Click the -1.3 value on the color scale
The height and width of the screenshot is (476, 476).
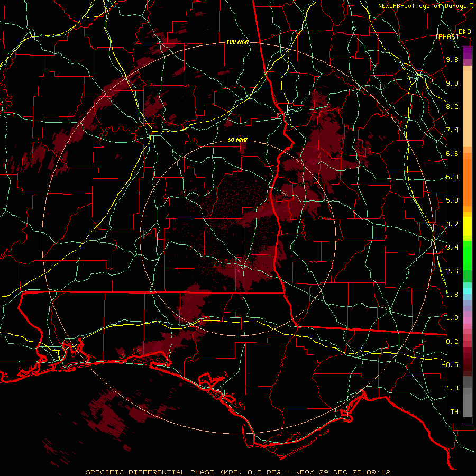click(x=450, y=388)
